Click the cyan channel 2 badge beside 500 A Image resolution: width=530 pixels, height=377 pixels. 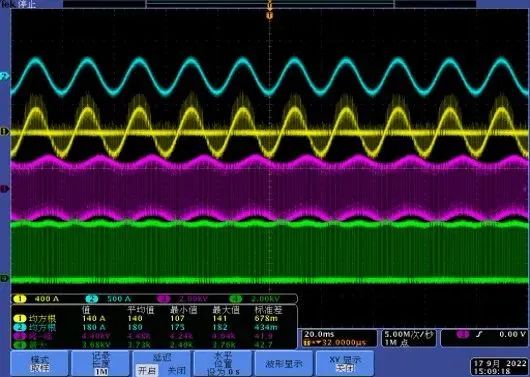pyautogui.click(x=92, y=299)
